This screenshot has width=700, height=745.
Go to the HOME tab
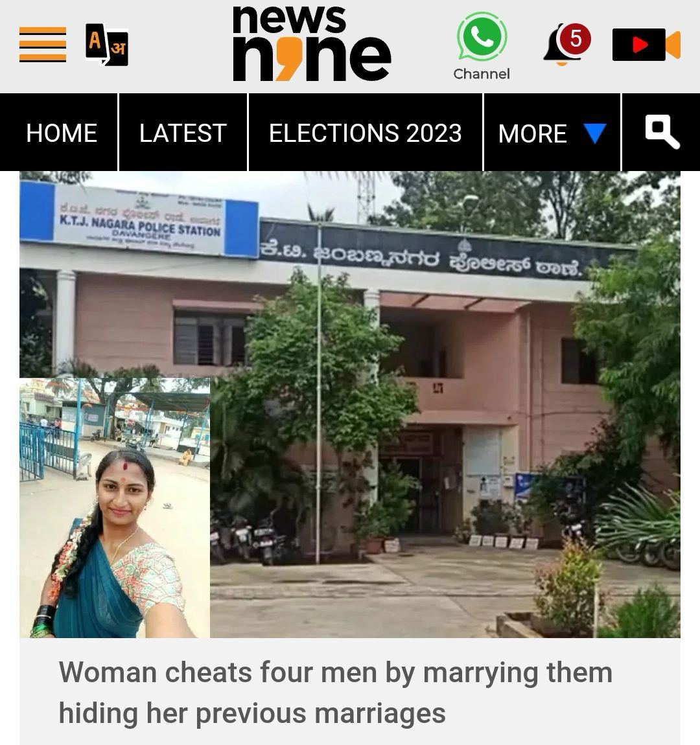(62, 133)
